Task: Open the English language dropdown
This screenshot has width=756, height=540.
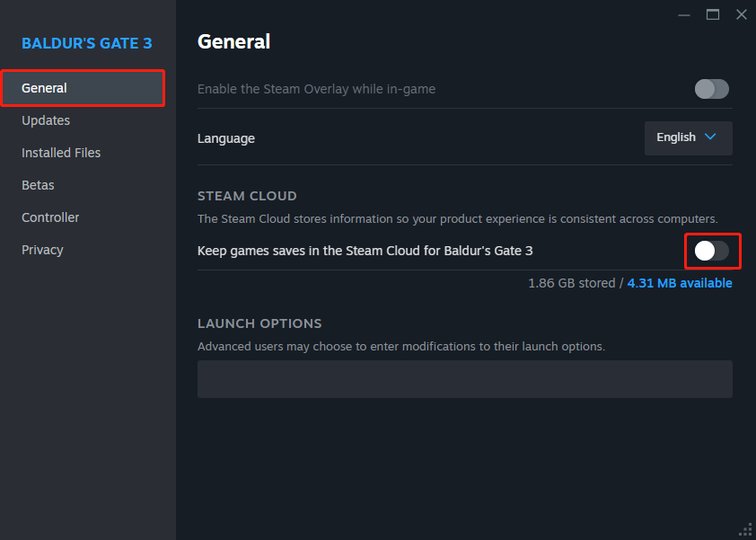Action: 688,137
